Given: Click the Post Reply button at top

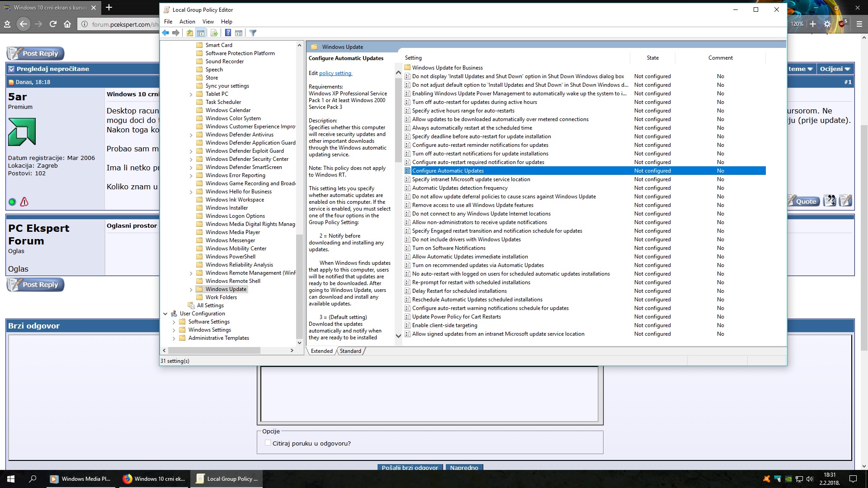Looking at the screenshot, I should pos(36,53).
